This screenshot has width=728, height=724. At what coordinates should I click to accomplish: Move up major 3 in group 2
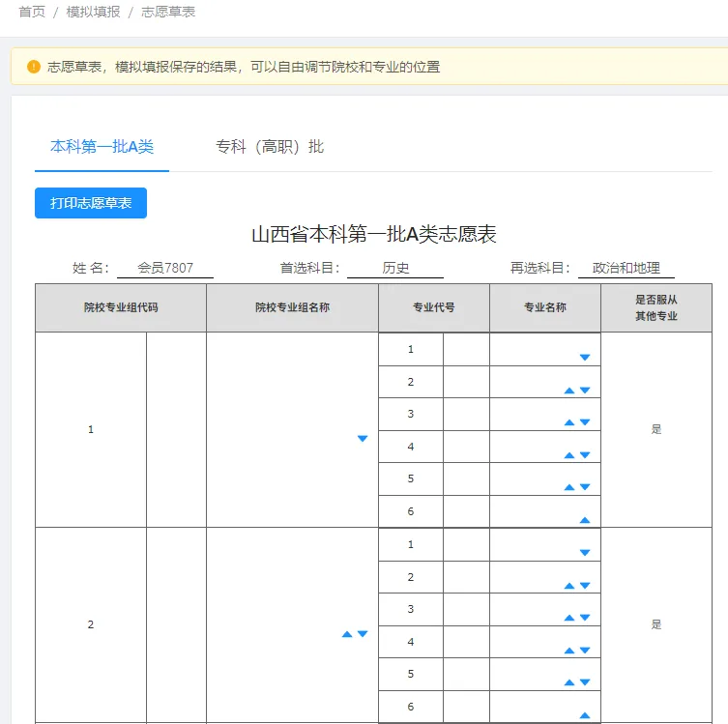tap(569, 618)
